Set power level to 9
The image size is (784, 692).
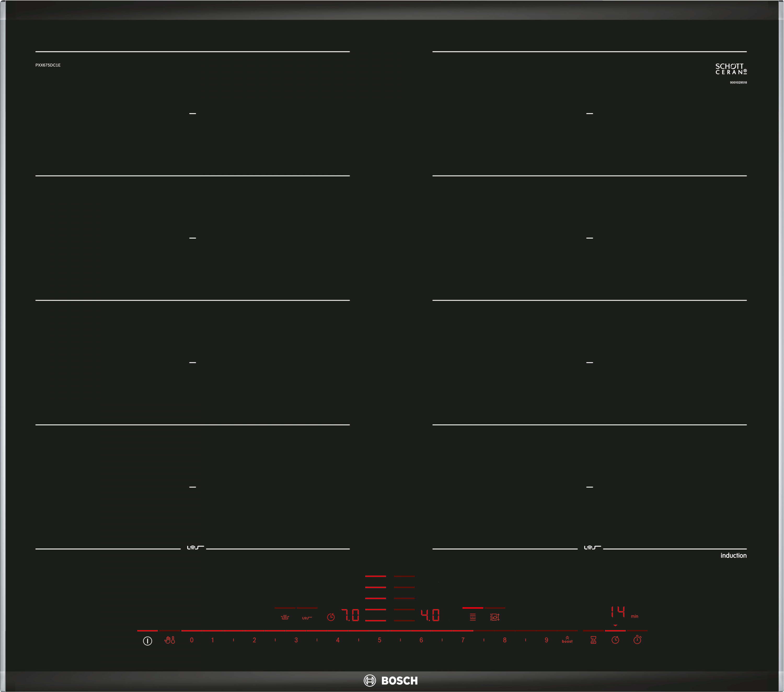546,640
